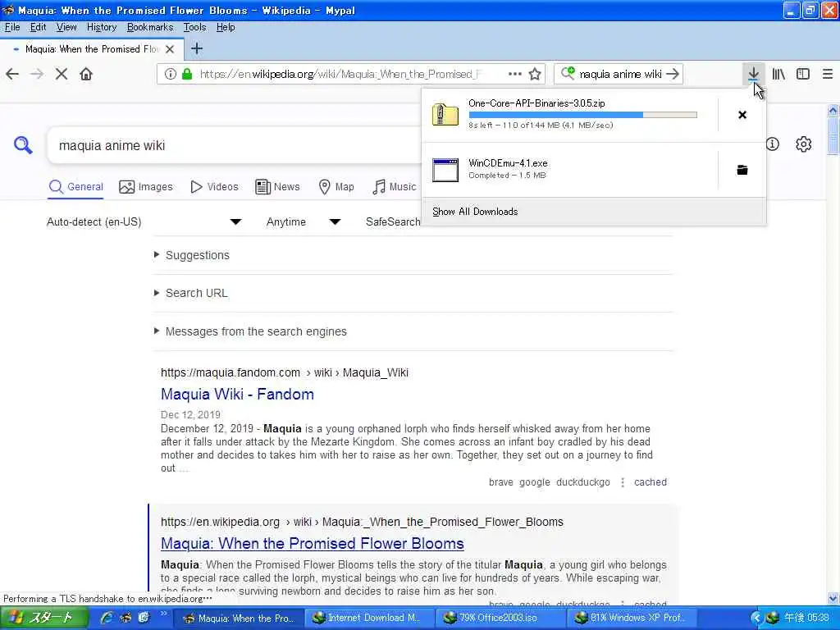
Task: Click Show All Downloads
Action: [475, 212]
